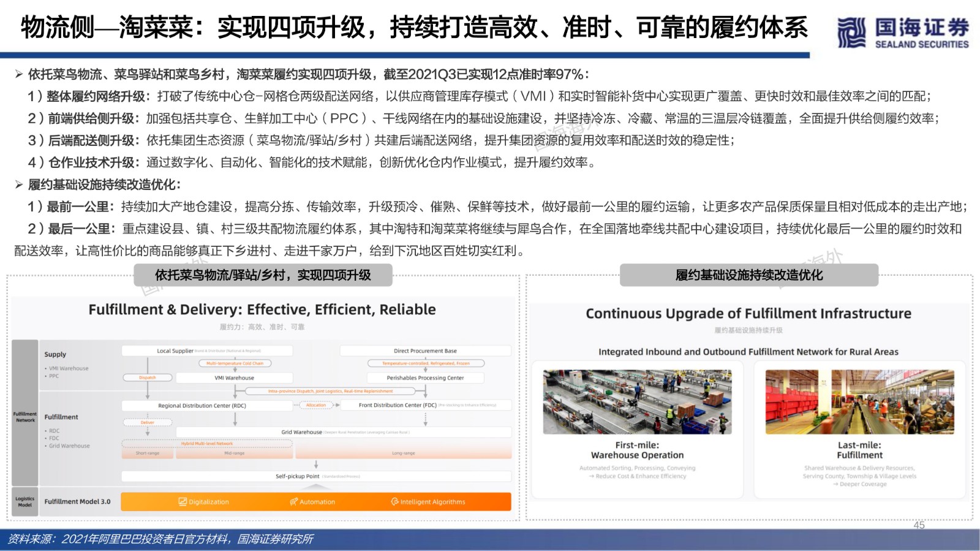Click the Perishables Processing Center box
980x551 pixels.
[425, 378]
